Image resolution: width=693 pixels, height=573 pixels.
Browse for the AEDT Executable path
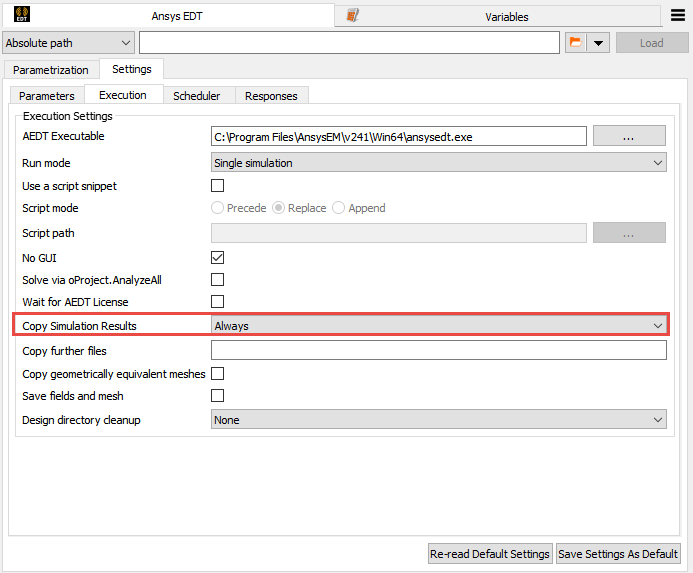[629, 137]
